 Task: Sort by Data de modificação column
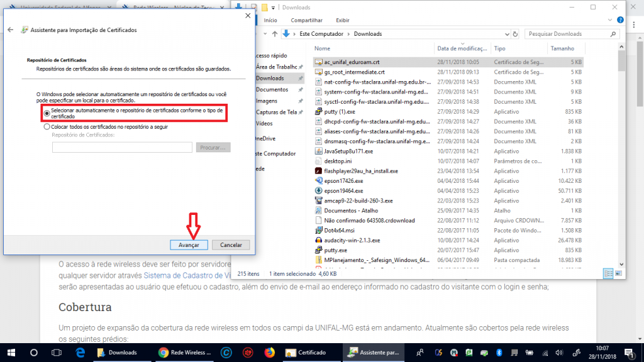click(462, 48)
